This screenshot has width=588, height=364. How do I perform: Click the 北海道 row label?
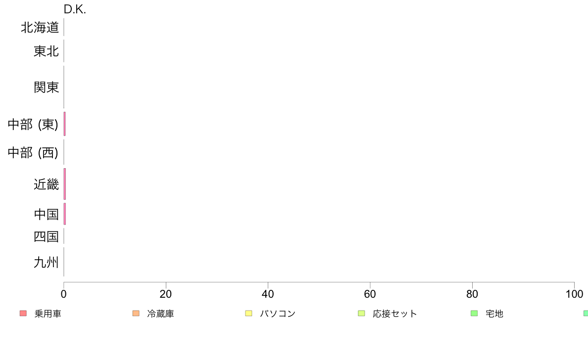tap(40, 27)
